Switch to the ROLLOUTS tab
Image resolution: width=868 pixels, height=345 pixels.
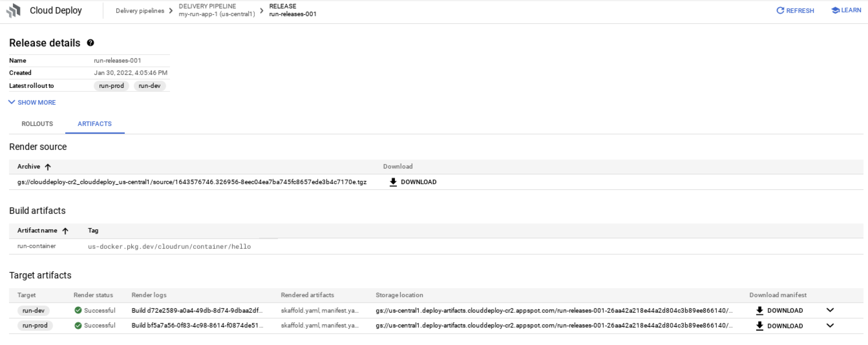click(x=37, y=124)
